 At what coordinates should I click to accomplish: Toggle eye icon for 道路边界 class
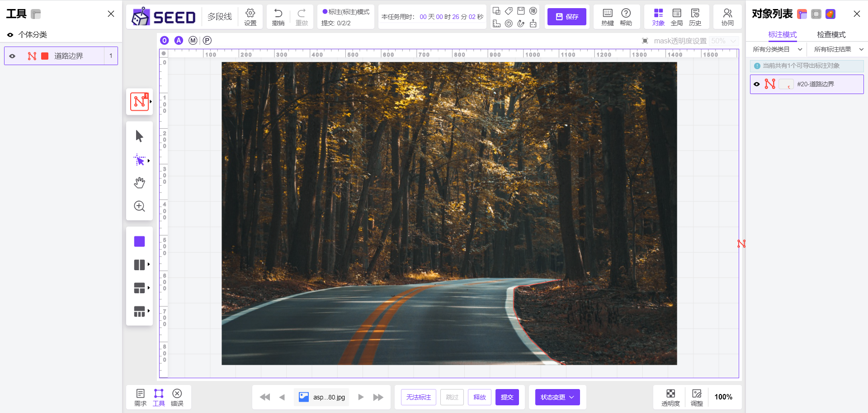click(x=12, y=56)
